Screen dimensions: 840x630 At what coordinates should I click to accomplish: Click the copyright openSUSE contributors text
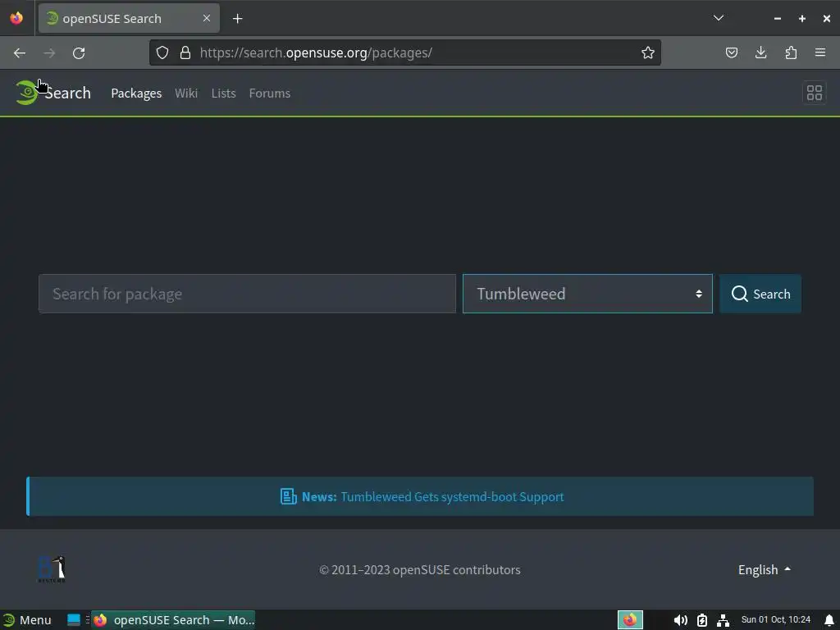[419, 569]
